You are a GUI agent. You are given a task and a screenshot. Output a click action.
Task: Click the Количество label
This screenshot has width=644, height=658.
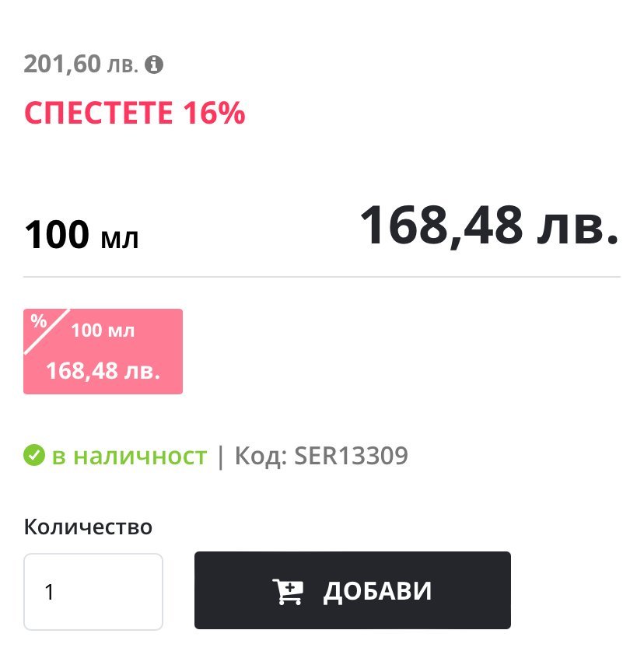click(88, 527)
